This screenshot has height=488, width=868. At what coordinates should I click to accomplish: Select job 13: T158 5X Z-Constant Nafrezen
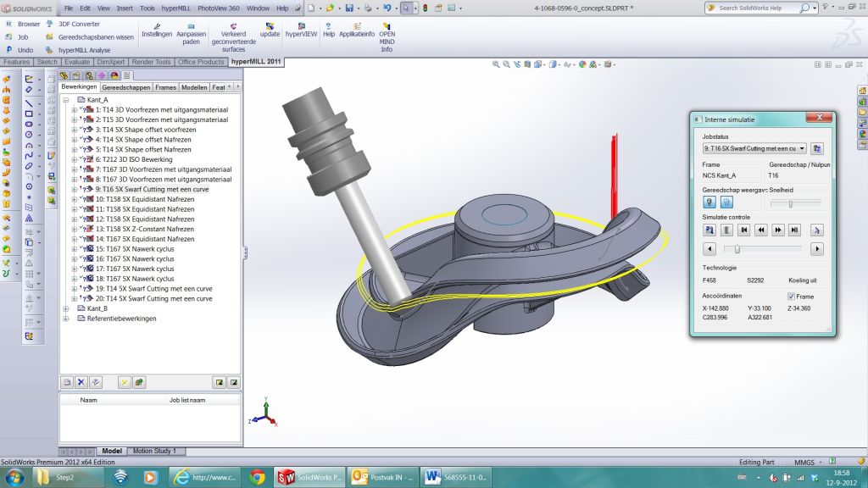coord(144,229)
